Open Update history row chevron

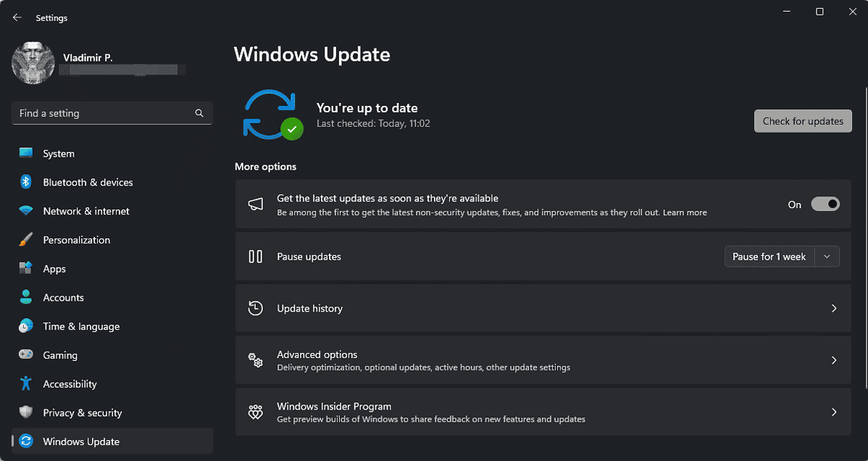(x=834, y=308)
